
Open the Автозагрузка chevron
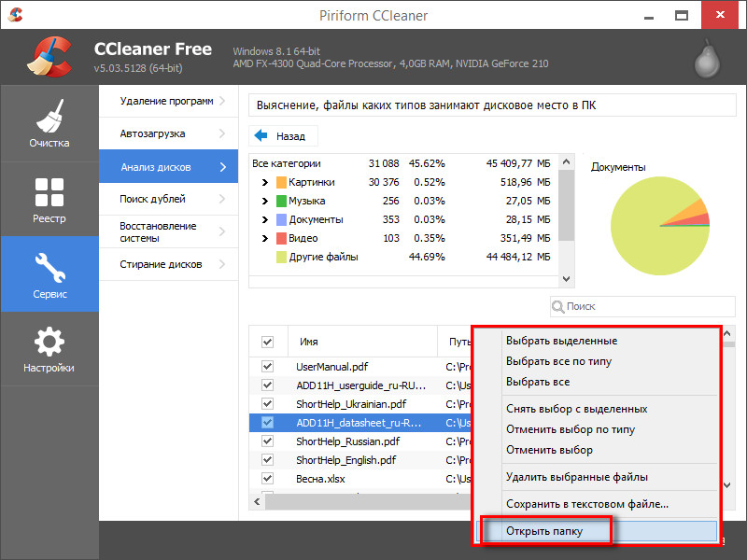[x=222, y=133]
